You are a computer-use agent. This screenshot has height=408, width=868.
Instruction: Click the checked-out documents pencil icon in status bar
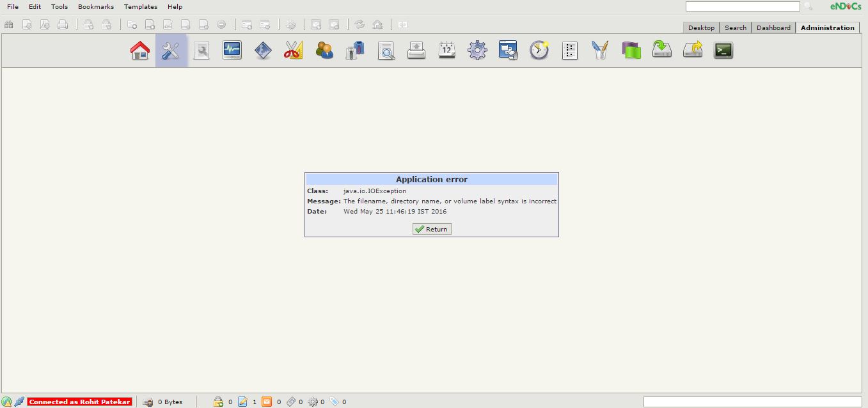[x=243, y=402]
